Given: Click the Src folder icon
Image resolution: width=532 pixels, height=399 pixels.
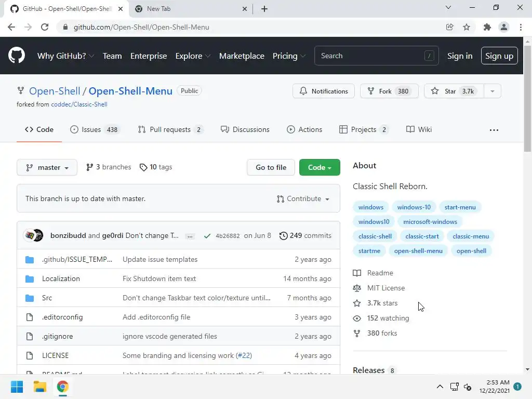Looking at the screenshot, I should coord(30,298).
